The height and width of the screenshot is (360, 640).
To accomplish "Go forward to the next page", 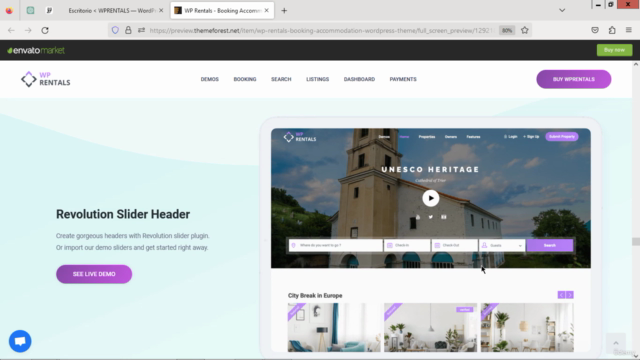I will (28, 30).
